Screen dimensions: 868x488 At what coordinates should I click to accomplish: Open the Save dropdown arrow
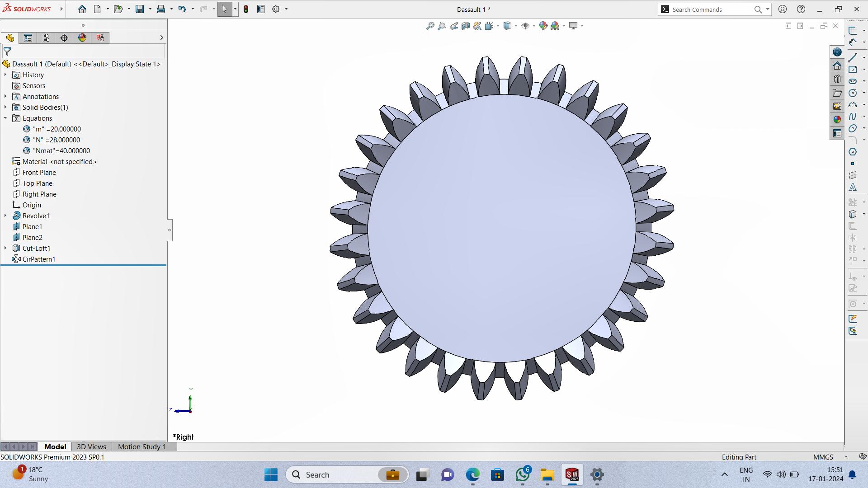[x=150, y=9]
